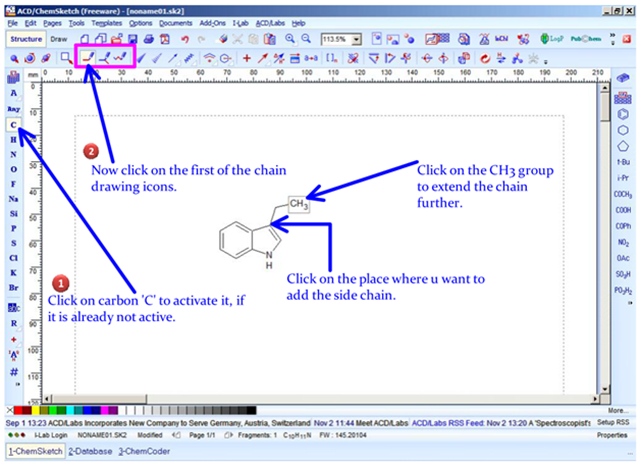Activate the Chlorine 'Cl' atom button

pos(13,258)
